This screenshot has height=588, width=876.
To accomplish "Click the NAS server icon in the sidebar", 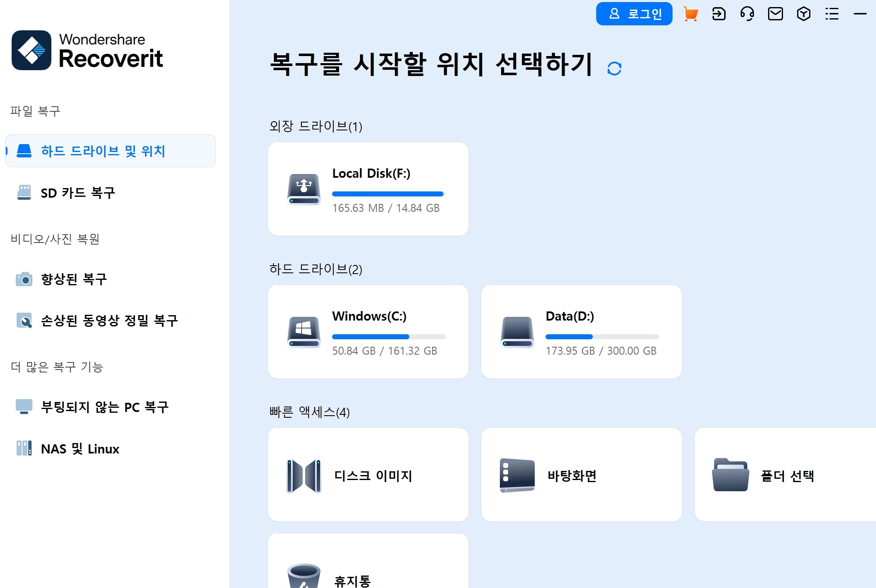I will click(24, 448).
